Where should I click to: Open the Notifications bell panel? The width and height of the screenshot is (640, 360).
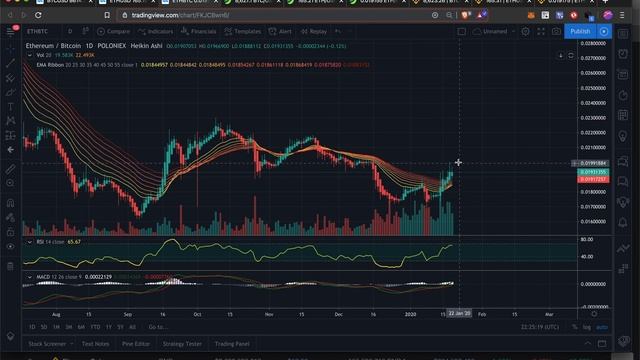pos(623,222)
